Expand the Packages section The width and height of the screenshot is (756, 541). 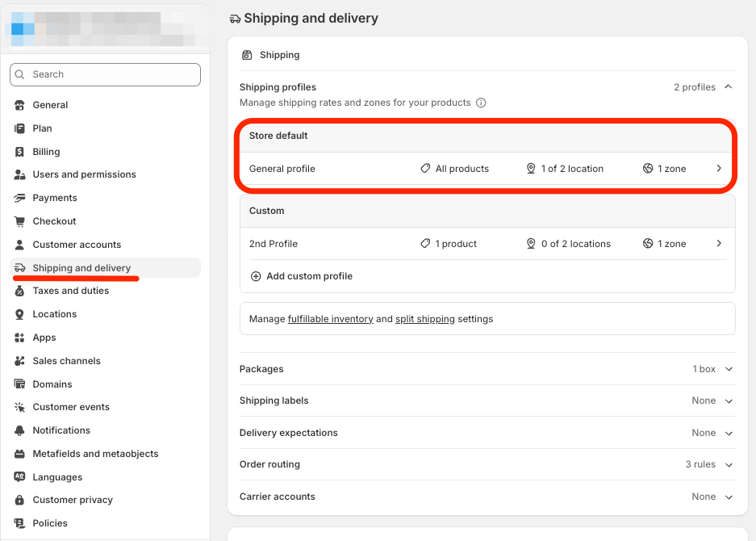tap(730, 369)
